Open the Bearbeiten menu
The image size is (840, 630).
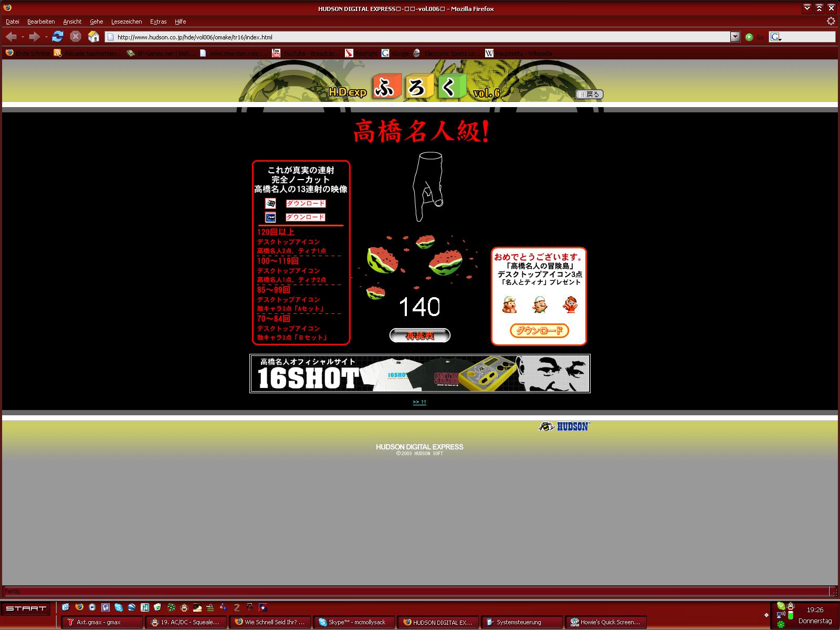pos(41,22)
